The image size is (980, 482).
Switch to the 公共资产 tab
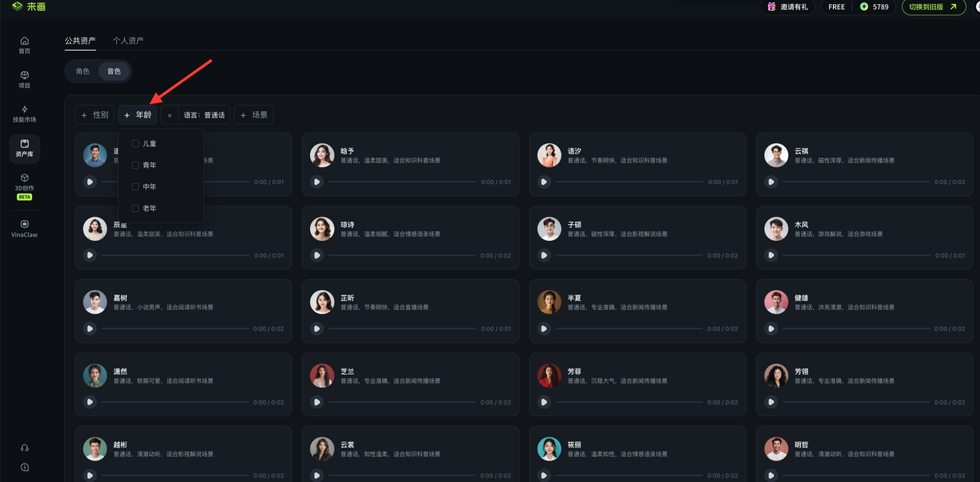pyautogui.click(x=80, y=41)
